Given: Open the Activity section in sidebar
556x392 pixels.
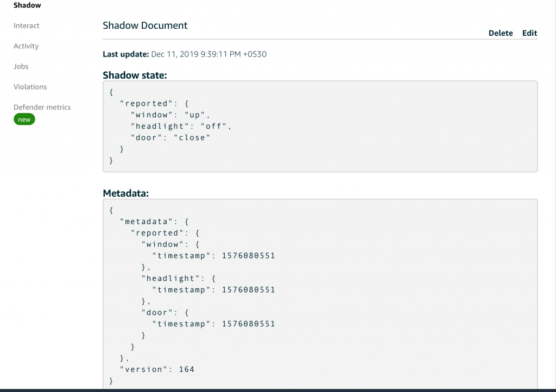Looking at the screenshot, I should 26,46.
